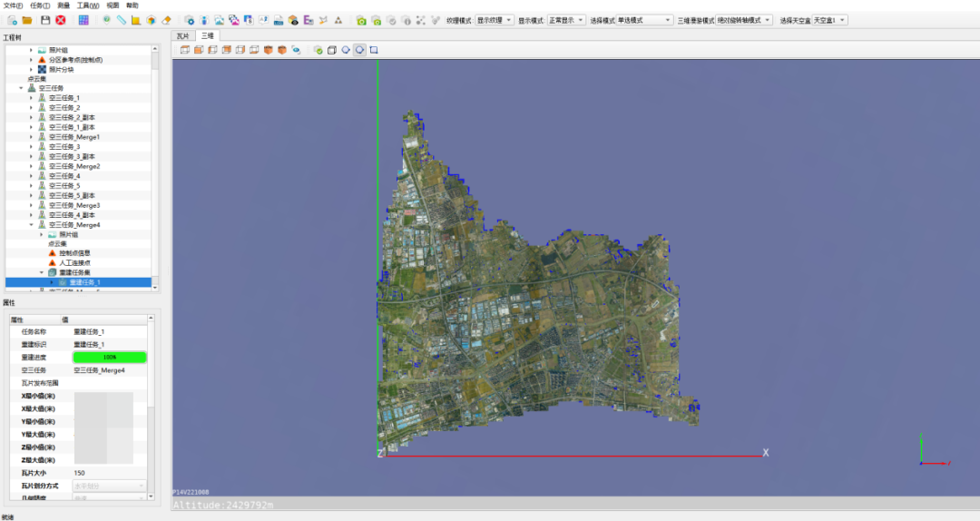Expand the 空三任务_1 tree node
The width and height of the screenshot is (980, 521).
[31, 98]
